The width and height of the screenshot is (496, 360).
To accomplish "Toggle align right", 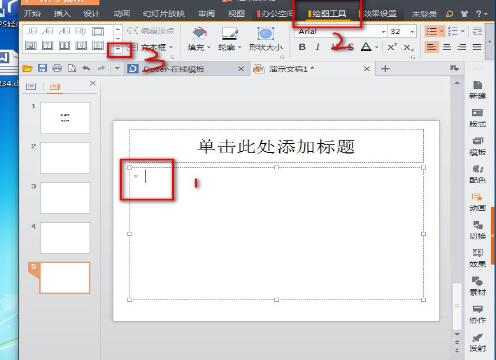I will [x=462, y=47].
